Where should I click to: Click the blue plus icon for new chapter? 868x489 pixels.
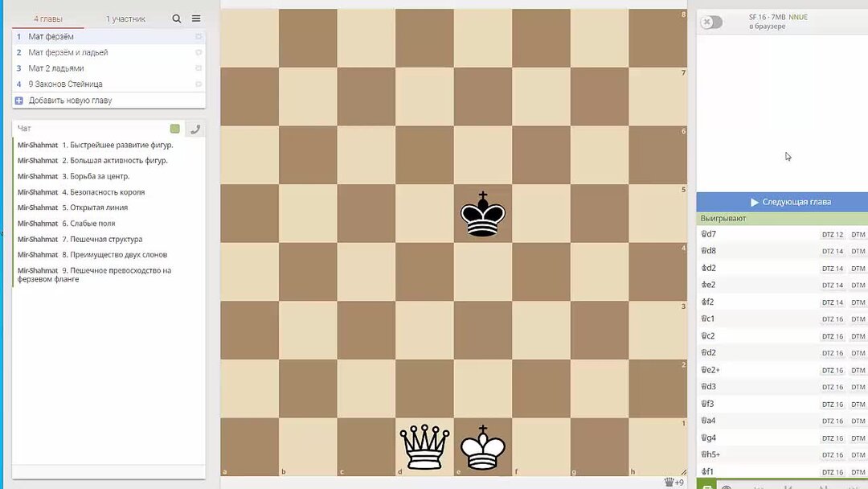(x=18, y=101)
